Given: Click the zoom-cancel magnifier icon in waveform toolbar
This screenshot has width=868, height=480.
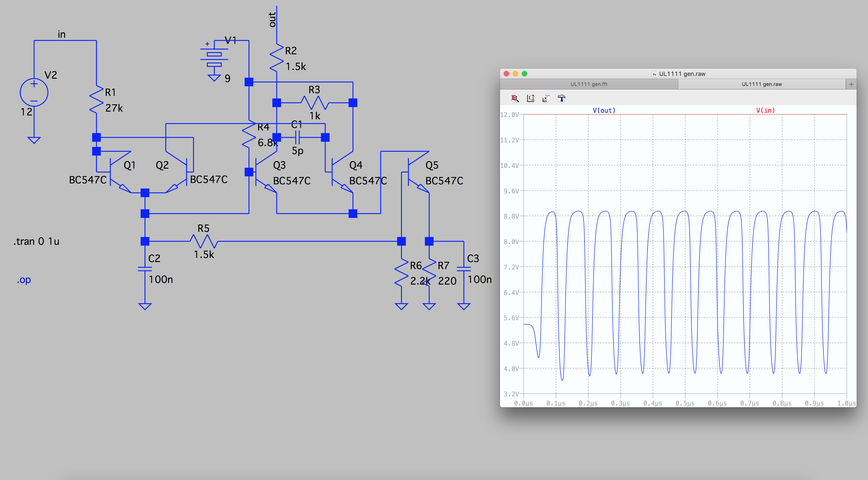Looking at the screenshot, I should click(515, 98).
